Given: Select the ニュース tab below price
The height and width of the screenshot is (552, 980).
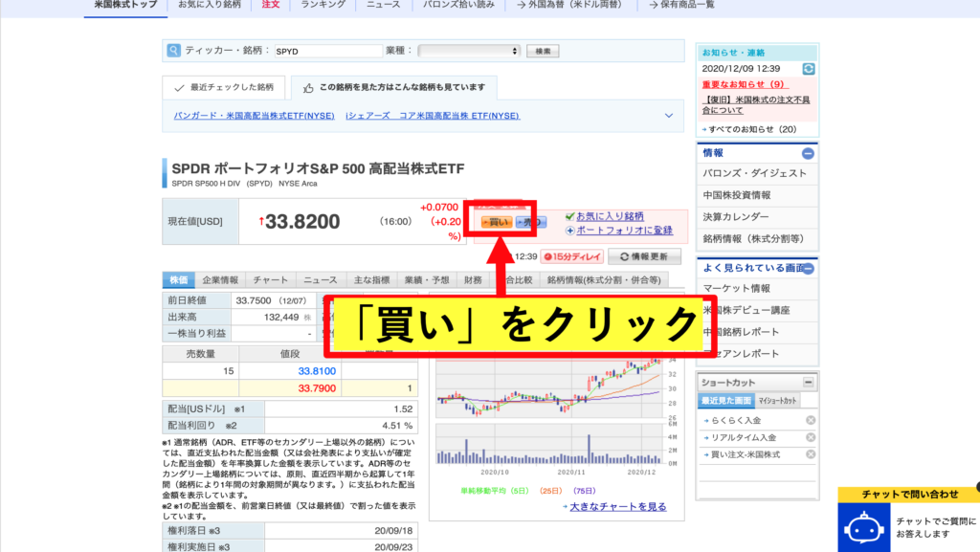Looking at the screenshot, I should [321, 279].
